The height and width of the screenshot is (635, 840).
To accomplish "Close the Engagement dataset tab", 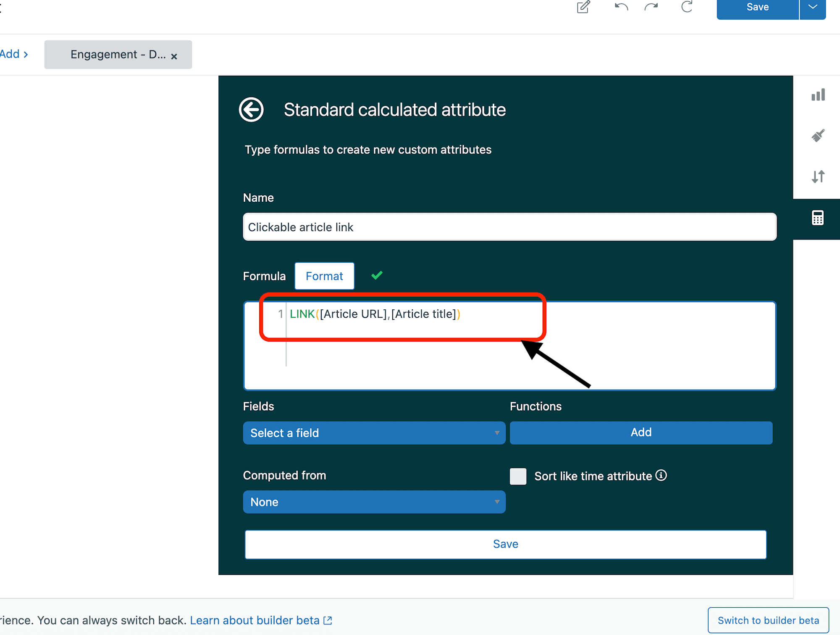I will (174, 56).
